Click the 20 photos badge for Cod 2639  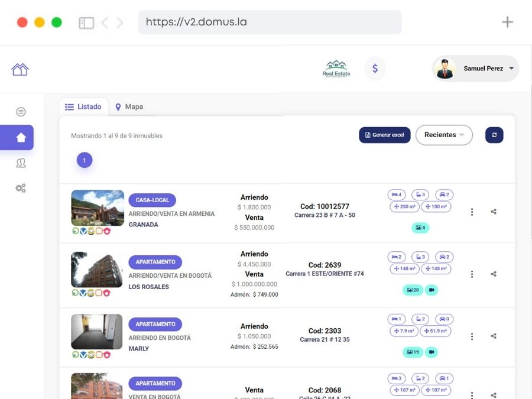(x=413, y=290)
